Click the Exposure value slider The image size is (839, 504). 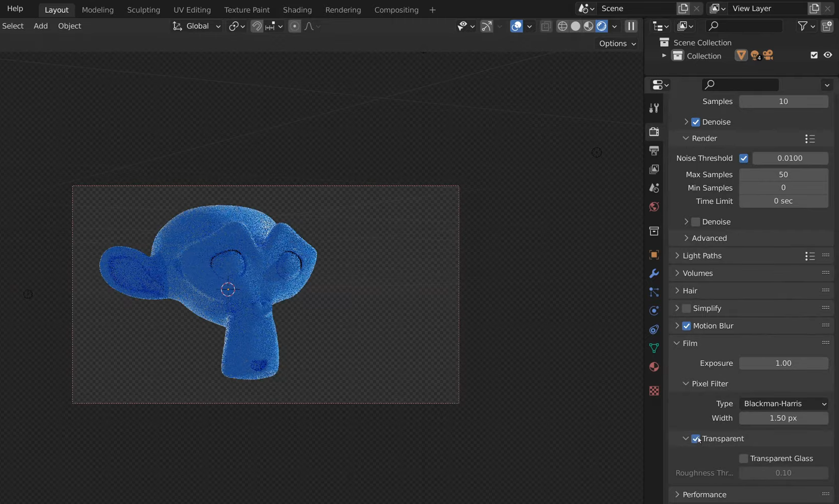(784, 363)
